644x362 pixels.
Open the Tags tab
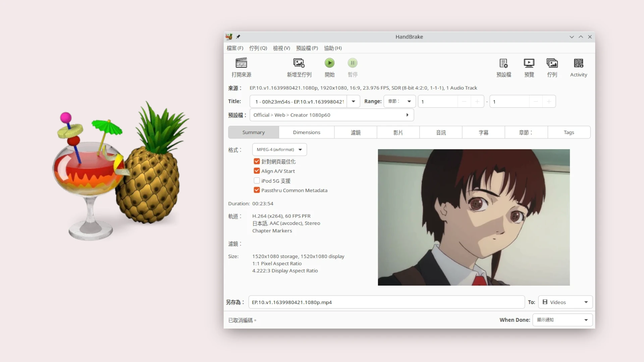(569, 132)
